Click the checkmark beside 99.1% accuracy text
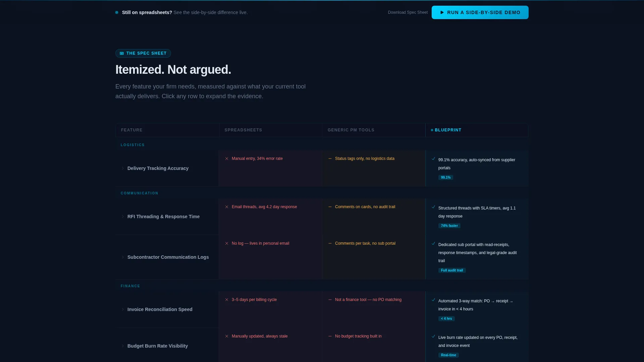This screenshot has width=644, height=362. tap(433, 159)
